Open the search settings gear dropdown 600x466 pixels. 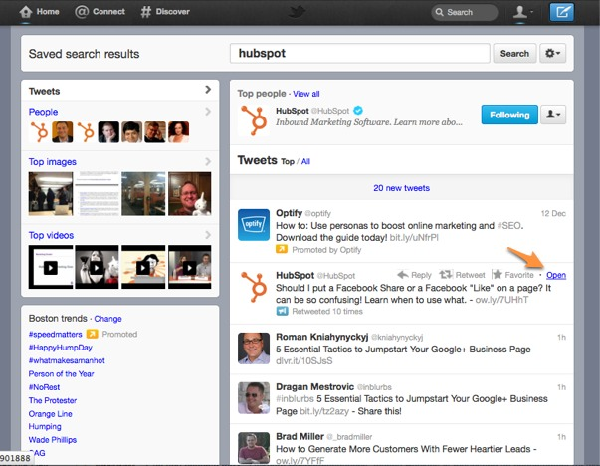pos(552,54)
